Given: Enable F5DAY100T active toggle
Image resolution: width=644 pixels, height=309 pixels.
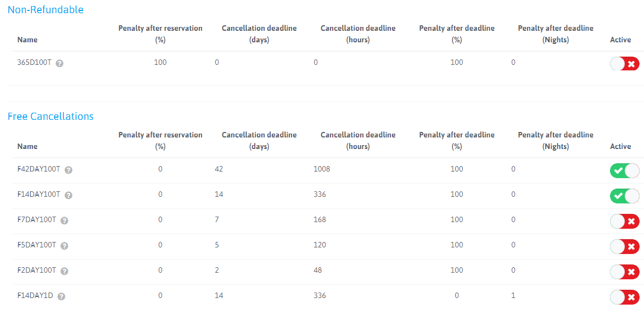Looking at the screenshot, I should tap(624, 246).
